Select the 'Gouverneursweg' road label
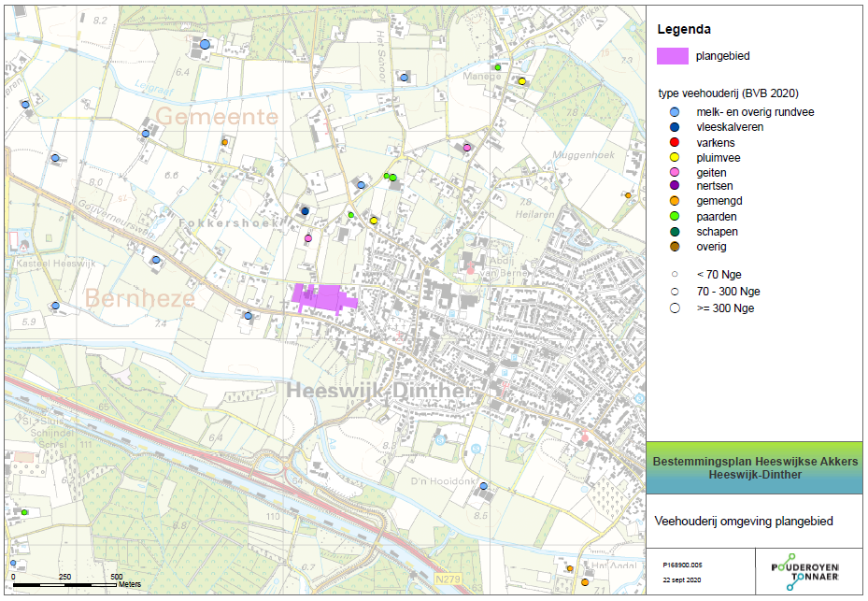The image size is (868, 601). [116, 218]
